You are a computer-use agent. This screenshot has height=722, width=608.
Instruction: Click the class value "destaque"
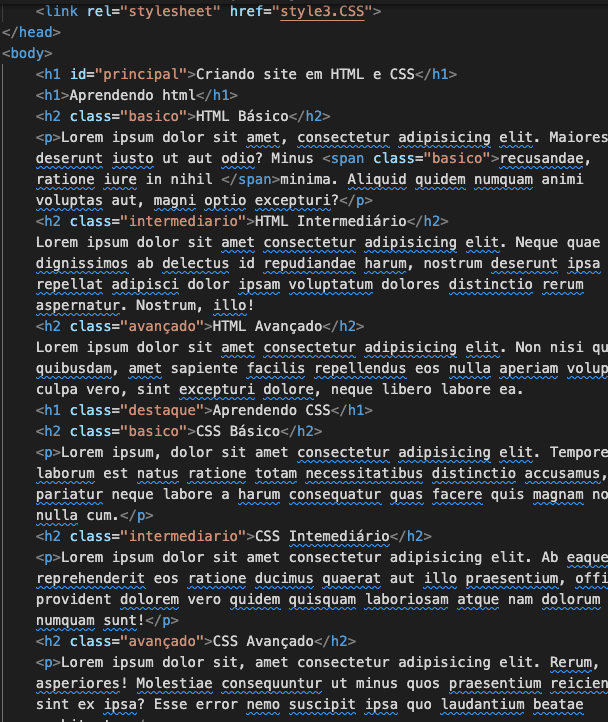coord(162,410)
